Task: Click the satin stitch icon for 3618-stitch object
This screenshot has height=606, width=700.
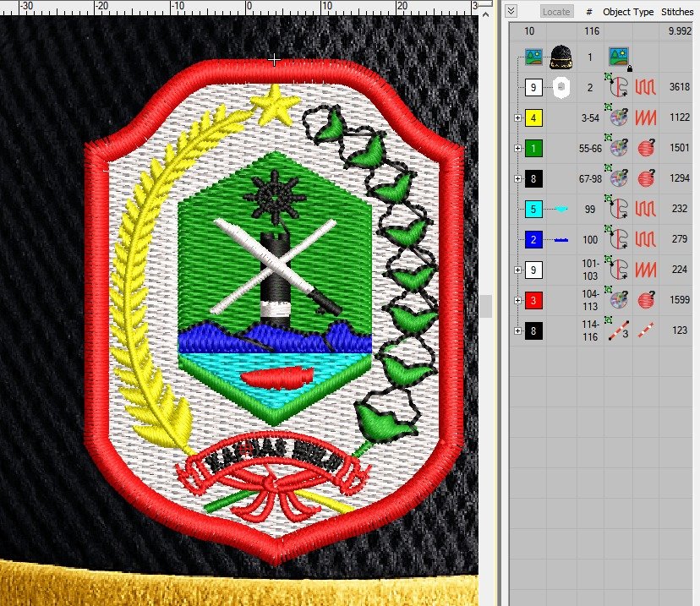Action: pos(646,87)
